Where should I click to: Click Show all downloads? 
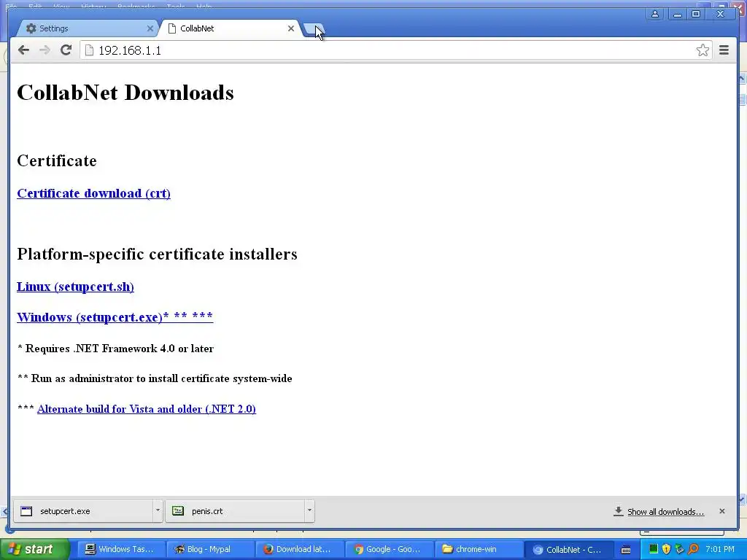665,512
